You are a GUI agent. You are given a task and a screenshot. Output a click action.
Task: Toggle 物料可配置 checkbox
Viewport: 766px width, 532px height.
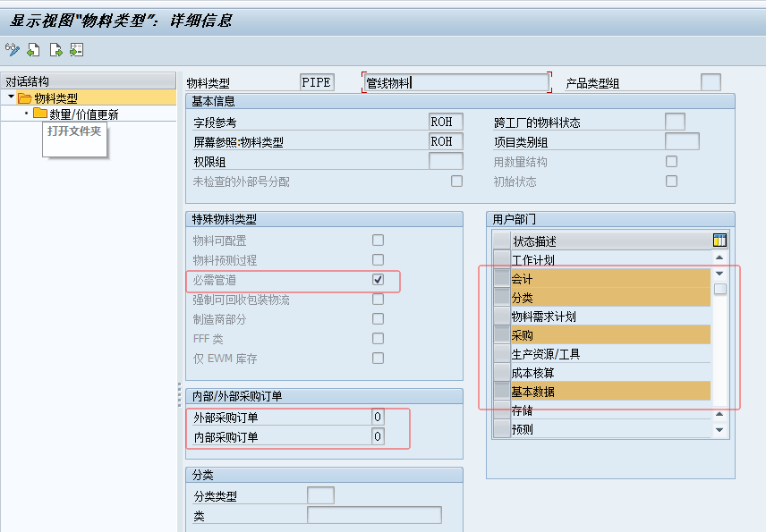pyautogui.click(x=378, y=241)
